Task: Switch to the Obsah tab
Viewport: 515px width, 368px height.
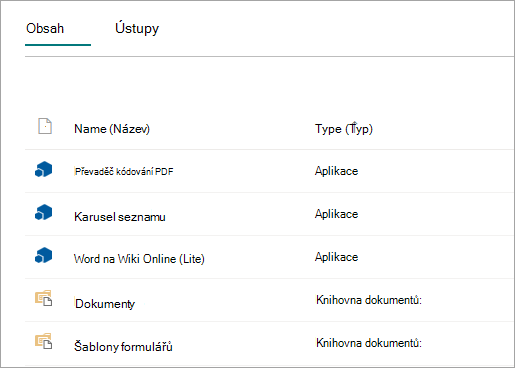Action: click(45, 29)
